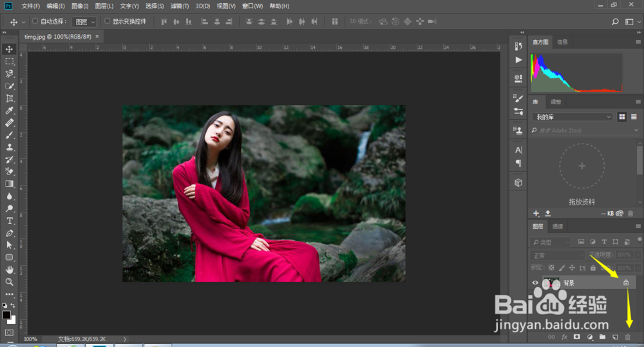Image resolution: width=644 pixels, height=347 pixels.
Task: Create a new layer
Action: (x=615, y=337)
